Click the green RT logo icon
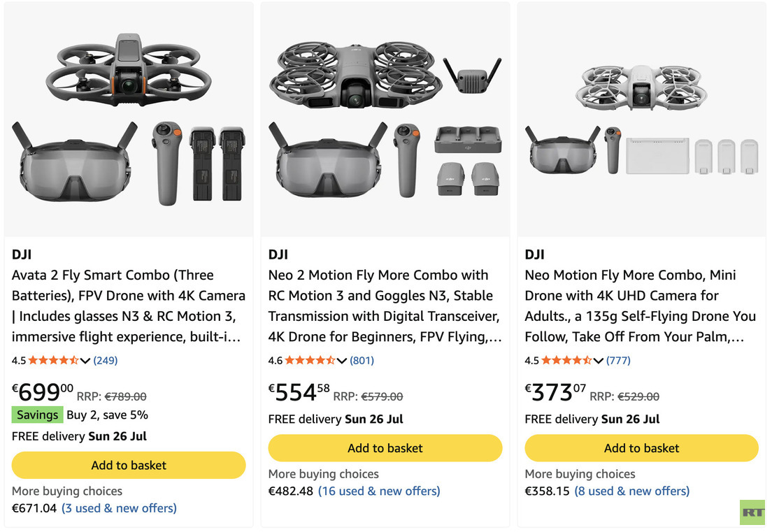The width and height of the screenshot is (772, 532). click(x=752, y=512)
